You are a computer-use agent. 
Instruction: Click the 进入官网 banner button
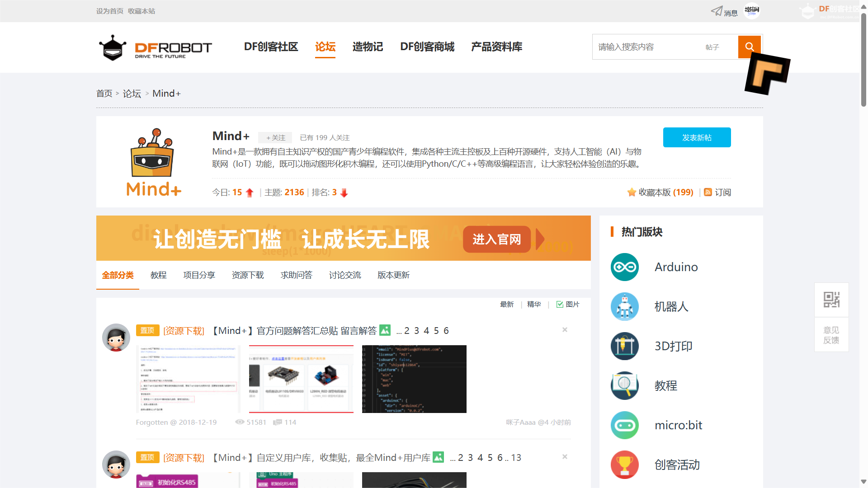pyautogui.click(x=496, y=239)
